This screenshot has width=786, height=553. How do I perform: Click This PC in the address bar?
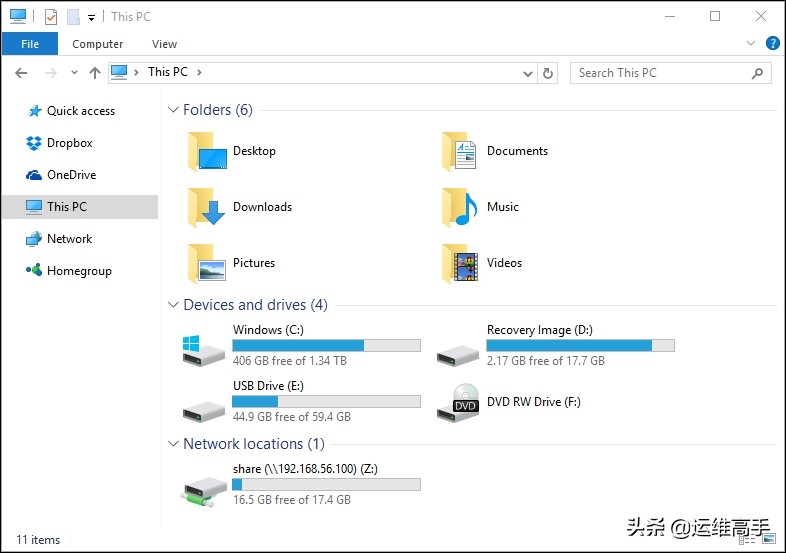pyautogui.click(x=167, y=72)
